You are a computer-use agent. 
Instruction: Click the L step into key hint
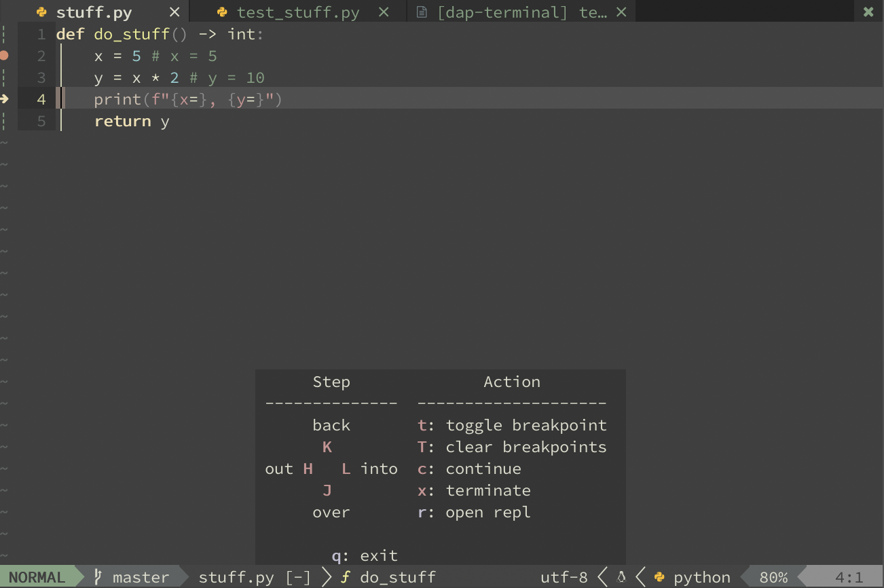tap(346, 468)
